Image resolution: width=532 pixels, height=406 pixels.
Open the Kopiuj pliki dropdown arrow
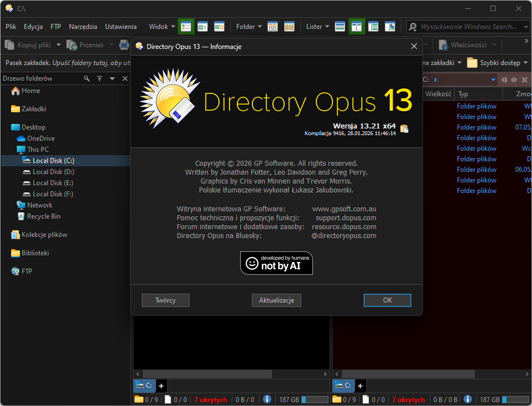pyautogui.click(x=58, y=45)
